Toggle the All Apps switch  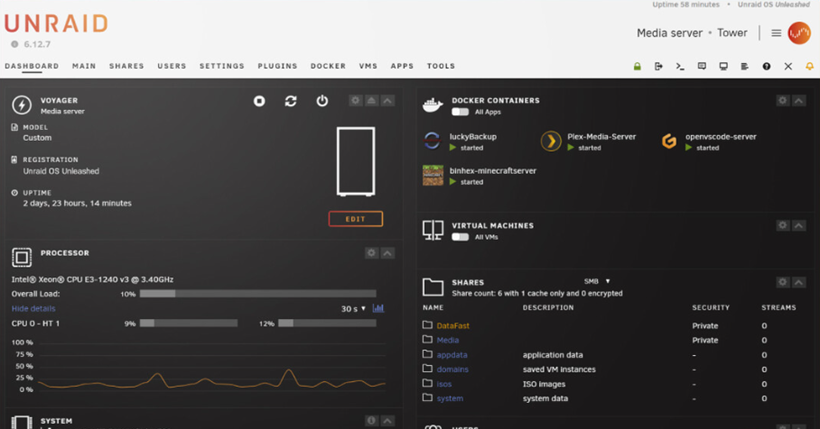coord(460,112)
